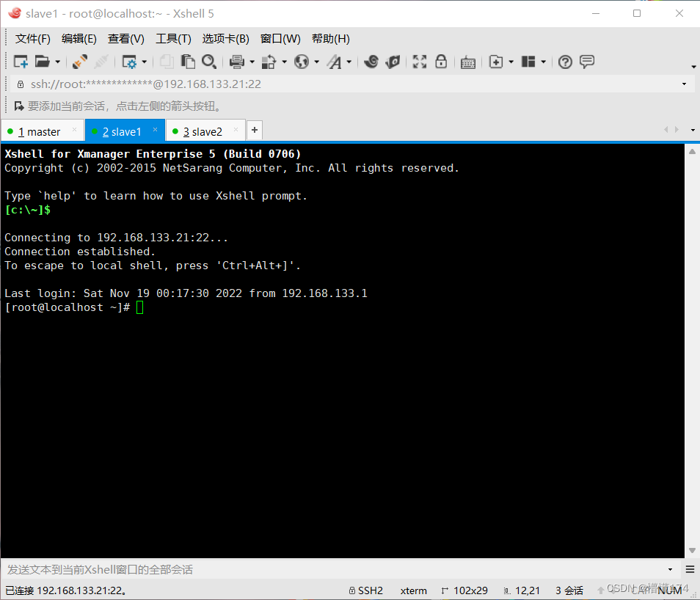The height and width of the screenshot is (600, 700).
Task: Expand the Color scheme dropdown arrow
Action: point(285,62)
